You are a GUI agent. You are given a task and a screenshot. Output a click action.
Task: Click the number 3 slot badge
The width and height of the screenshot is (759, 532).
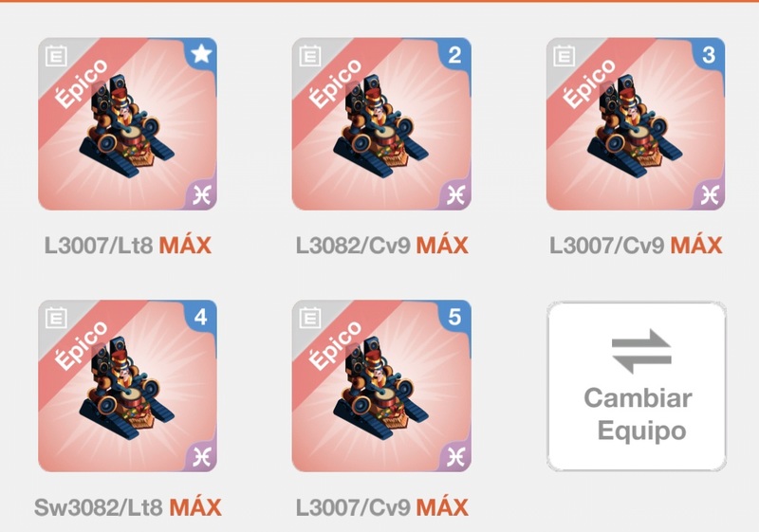click(709, 55)
